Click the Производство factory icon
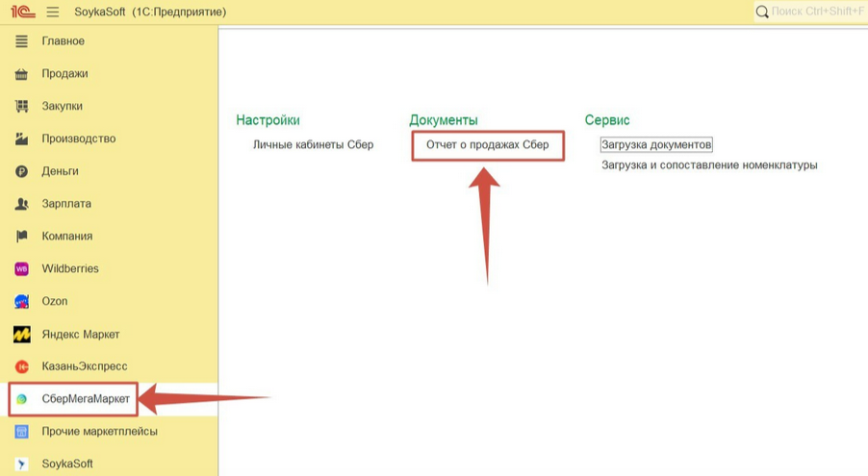Viewport: 868px width, 476px height. pos(22,139)
